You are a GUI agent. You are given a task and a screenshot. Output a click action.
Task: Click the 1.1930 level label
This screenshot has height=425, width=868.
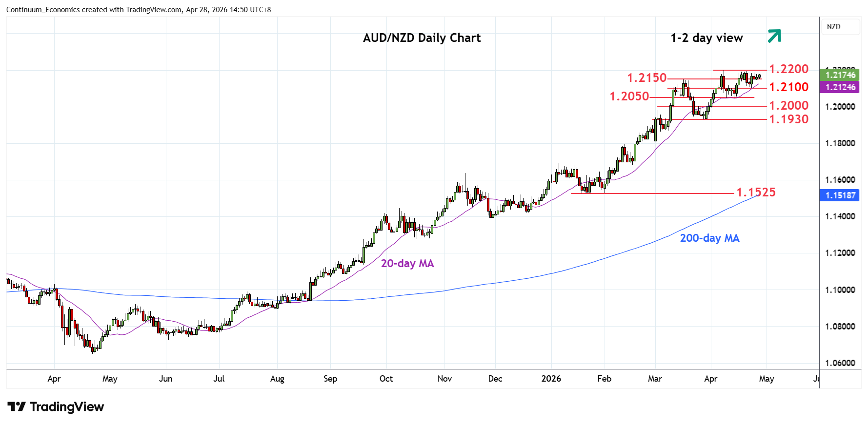point(788,119)
